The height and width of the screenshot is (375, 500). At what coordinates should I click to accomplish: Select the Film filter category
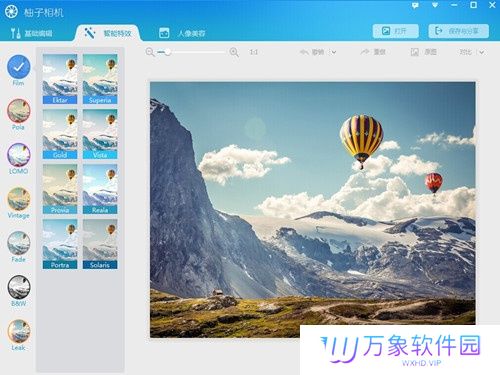tap(19, 67)
